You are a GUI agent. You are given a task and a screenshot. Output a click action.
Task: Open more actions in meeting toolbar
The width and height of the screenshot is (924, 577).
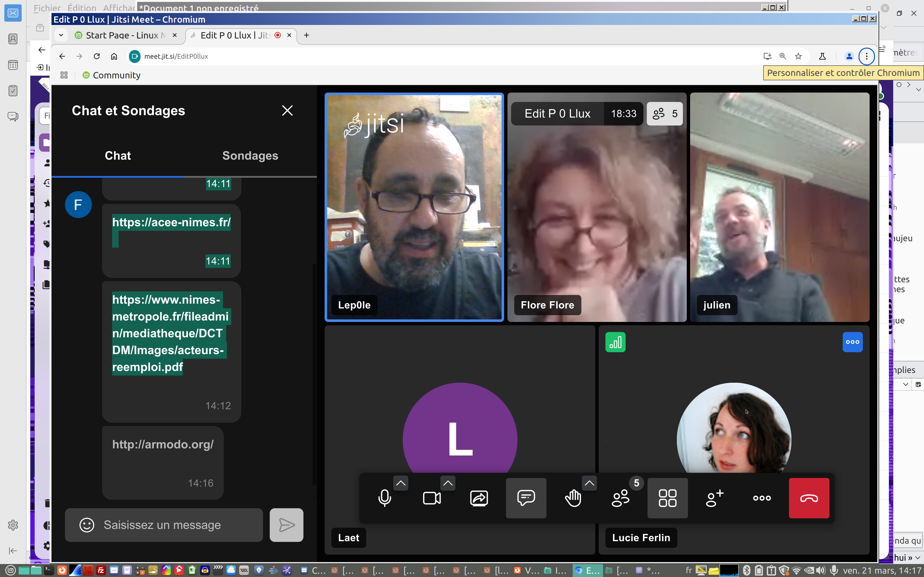click(762, 498)
